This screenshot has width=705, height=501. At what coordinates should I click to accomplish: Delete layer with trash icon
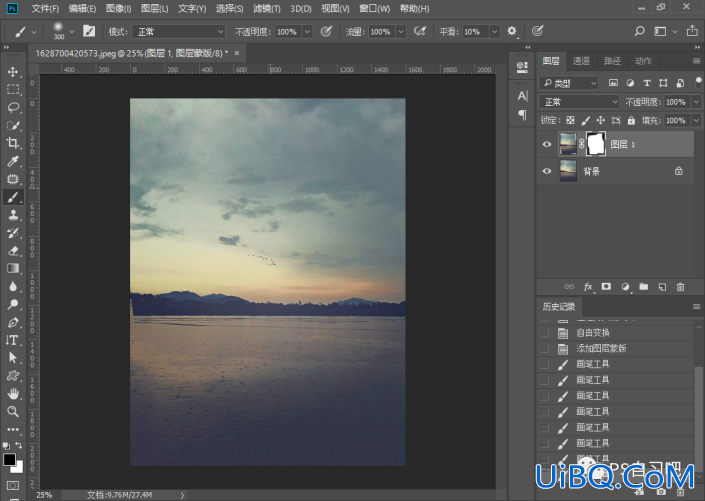tap(681, 287)
